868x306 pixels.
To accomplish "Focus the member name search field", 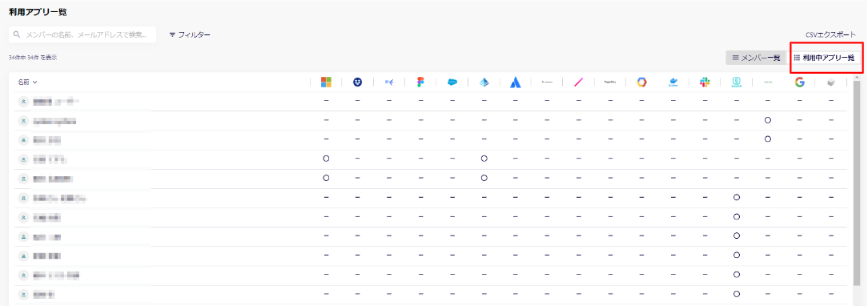I will [x=82, y=35].
